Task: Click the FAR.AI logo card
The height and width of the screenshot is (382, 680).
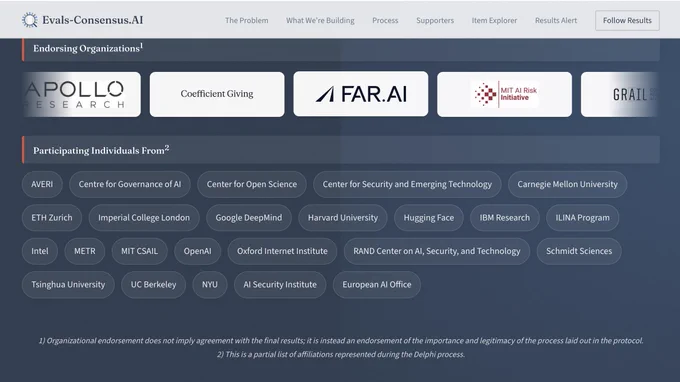Action: point(360,94)
